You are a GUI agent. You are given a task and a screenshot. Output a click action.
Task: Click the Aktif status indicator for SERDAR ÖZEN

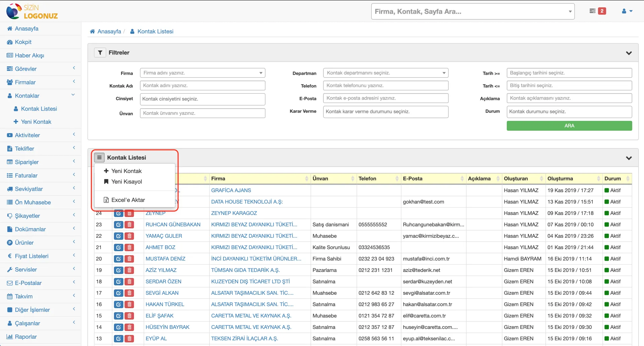(x=607, y=282)
